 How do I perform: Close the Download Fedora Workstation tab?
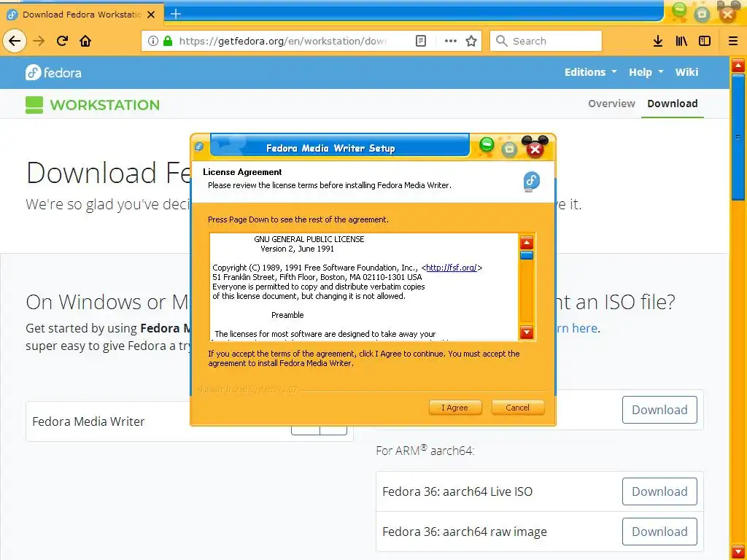point(151,15)
